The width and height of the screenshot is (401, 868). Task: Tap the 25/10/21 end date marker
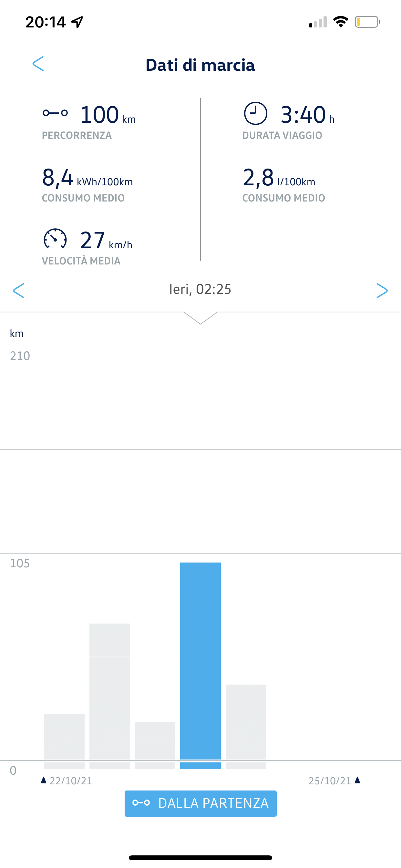click(334, 781)
